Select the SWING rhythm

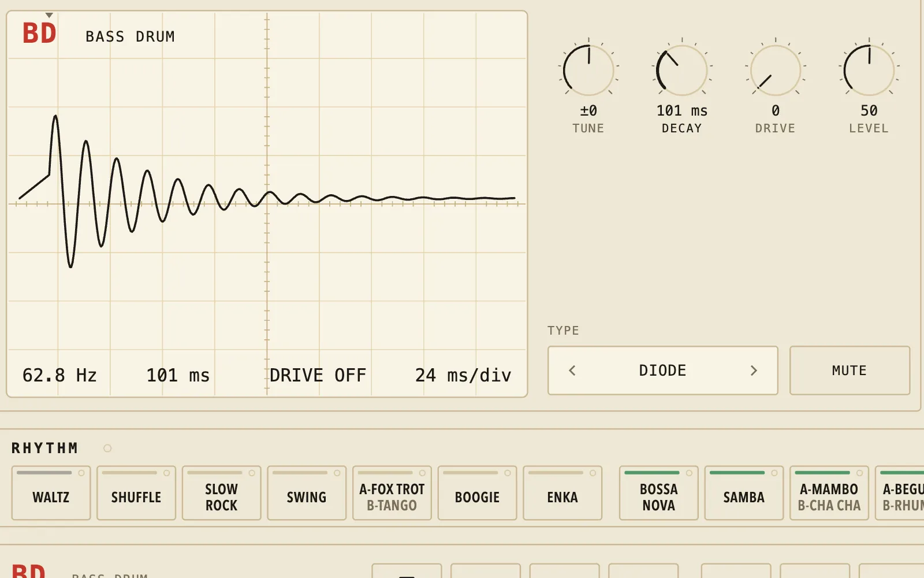pyautogui.click(x=307, y=493)
